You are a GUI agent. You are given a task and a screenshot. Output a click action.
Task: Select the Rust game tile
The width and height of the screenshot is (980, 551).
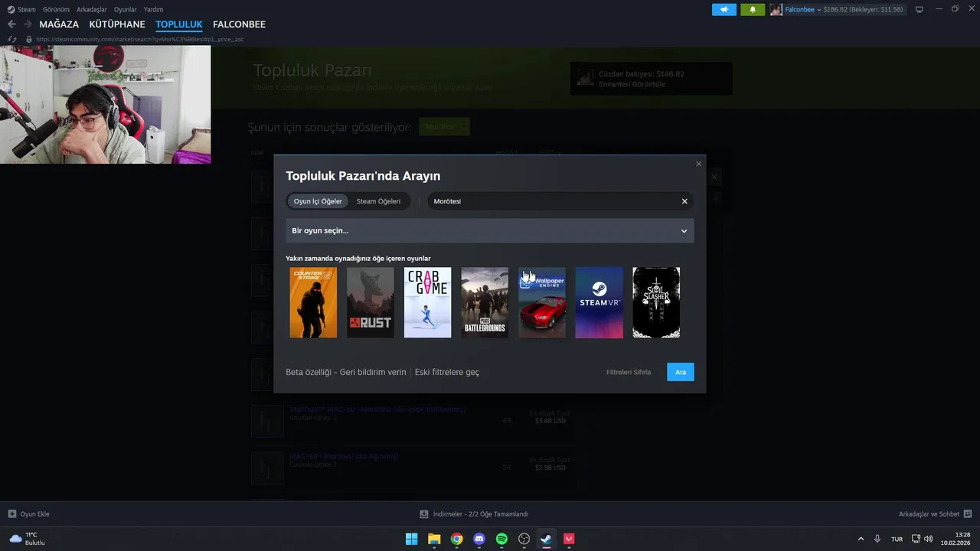371,302
